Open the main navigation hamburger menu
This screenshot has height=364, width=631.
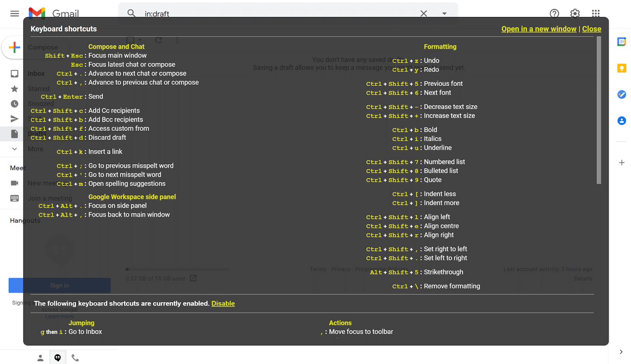coord(15,13)
